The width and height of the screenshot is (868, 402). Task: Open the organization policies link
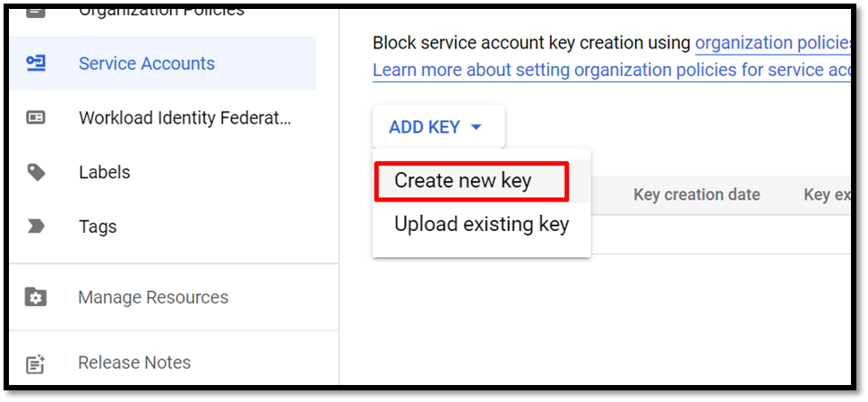[773, 43]
